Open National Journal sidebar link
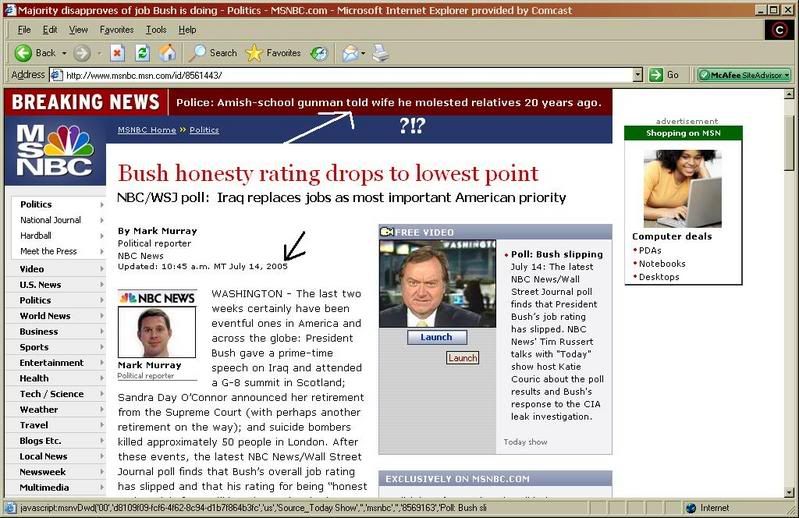This screenshot has width=799, height=518. click(x=50, y=220)
